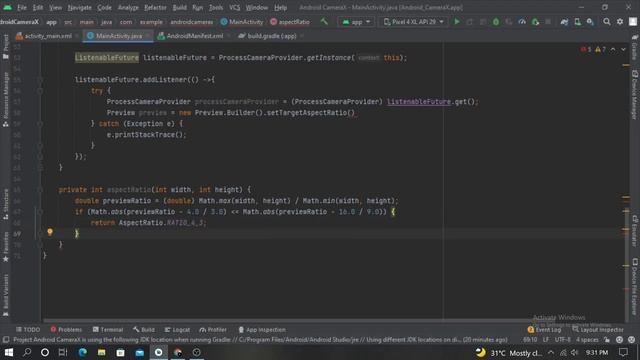The width and height of the screenshot is (640, 360).
Task: Open the Event Log
Action: 544,329
